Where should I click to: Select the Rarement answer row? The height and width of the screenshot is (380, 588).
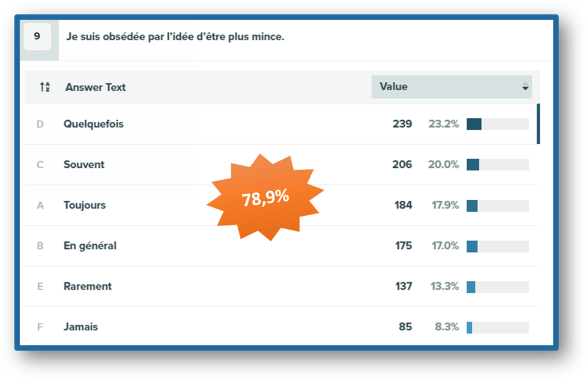click(x=281, y=286)
